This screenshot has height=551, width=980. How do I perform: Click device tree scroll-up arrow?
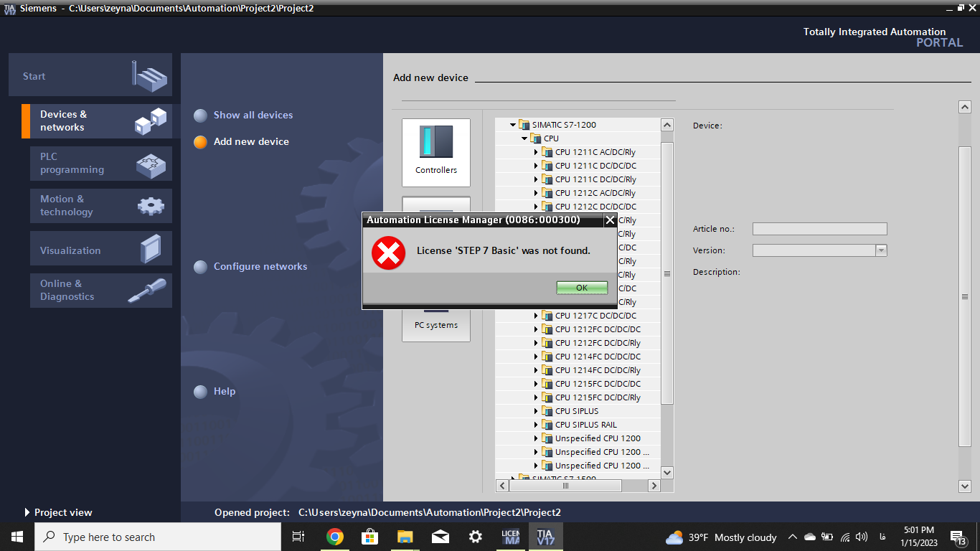[x=667, y=125]
